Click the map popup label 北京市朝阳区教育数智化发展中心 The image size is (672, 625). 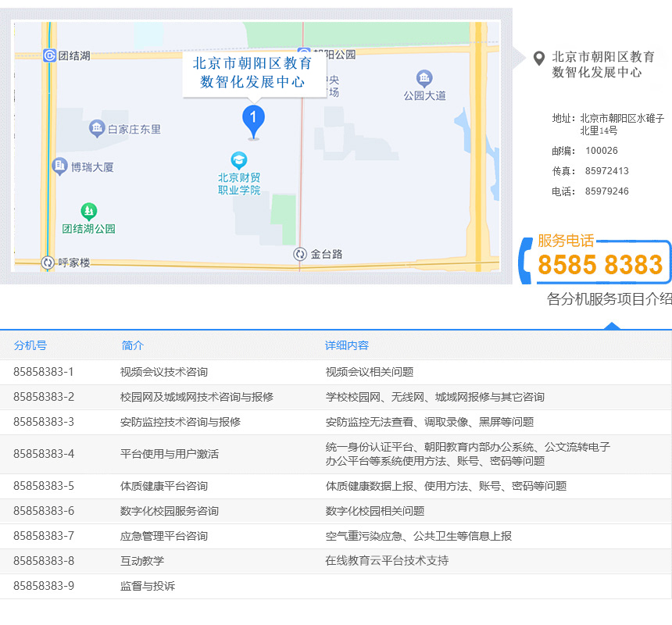[x=253, y=73]
